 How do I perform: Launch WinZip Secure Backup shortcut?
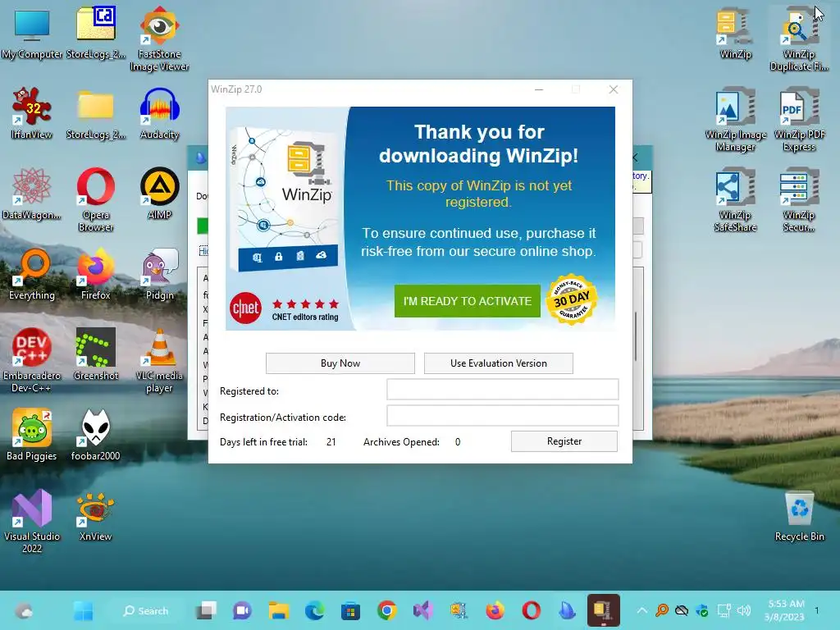pos(799,199)
